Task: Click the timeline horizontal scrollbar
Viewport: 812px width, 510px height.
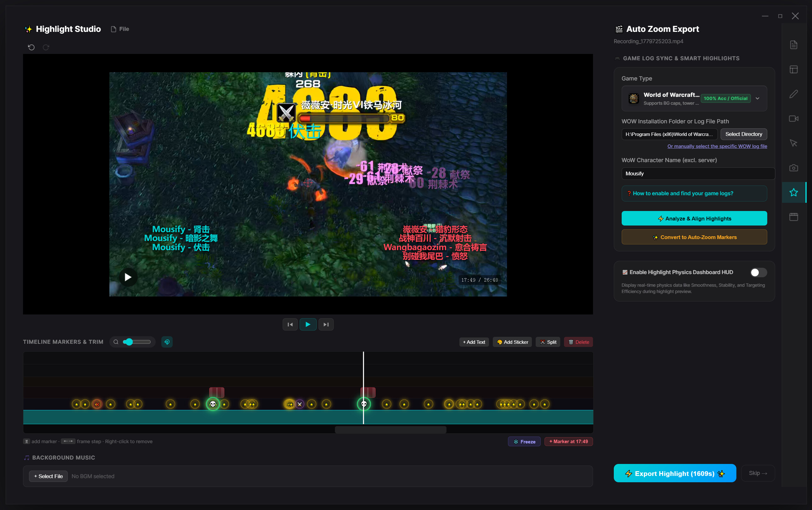Action: (390, 430)
